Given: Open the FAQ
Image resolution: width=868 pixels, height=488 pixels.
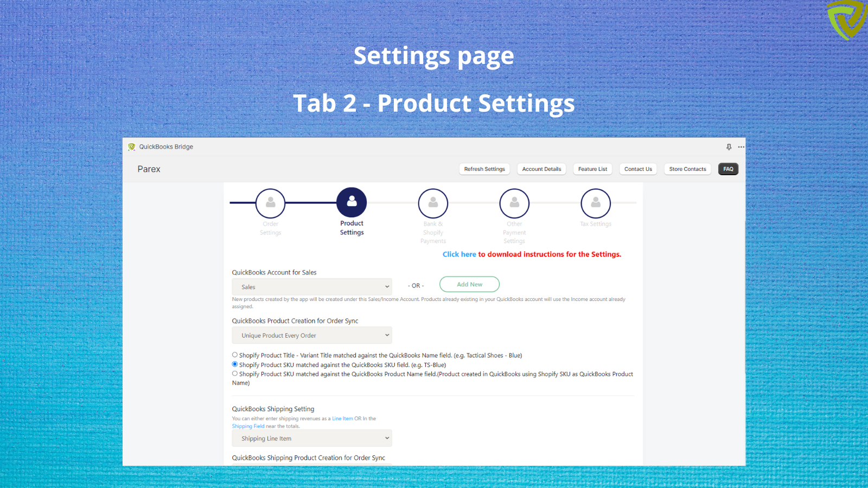Looking at the screenshot, I should pyautogui.click(x=728, y=169).
